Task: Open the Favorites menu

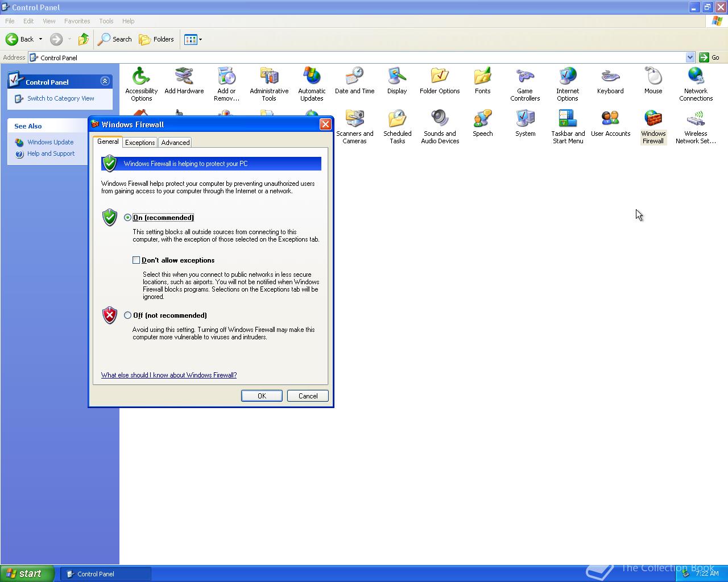Action: click(77, 21)
